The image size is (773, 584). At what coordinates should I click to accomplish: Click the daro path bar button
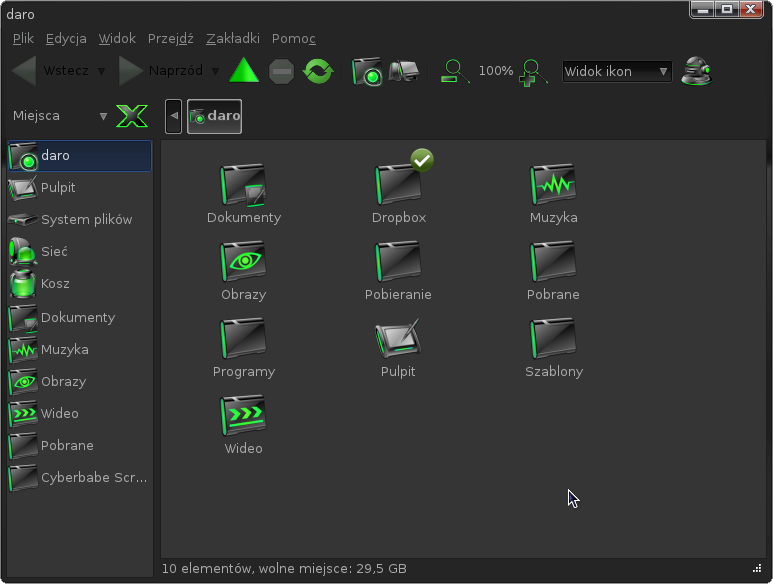point(214,116)
